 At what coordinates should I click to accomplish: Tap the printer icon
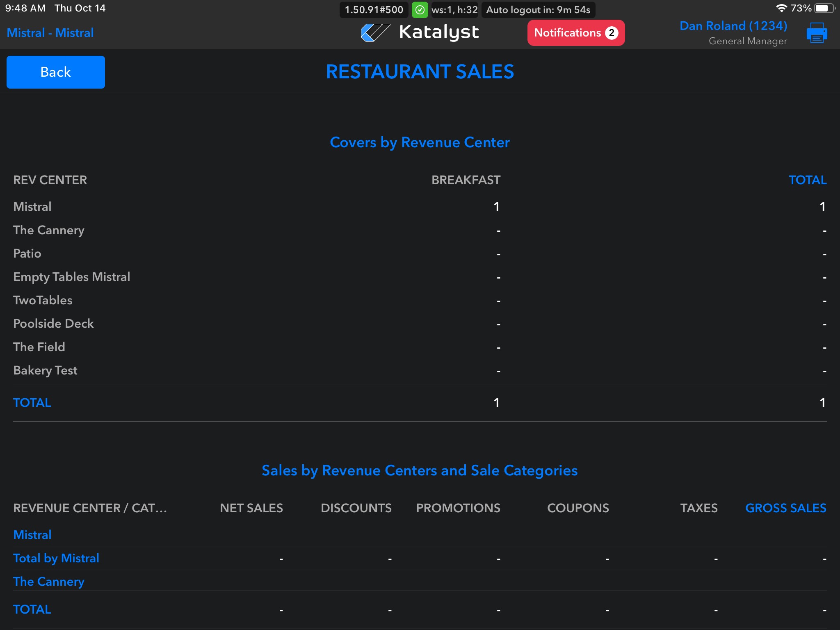coord(816,33)
